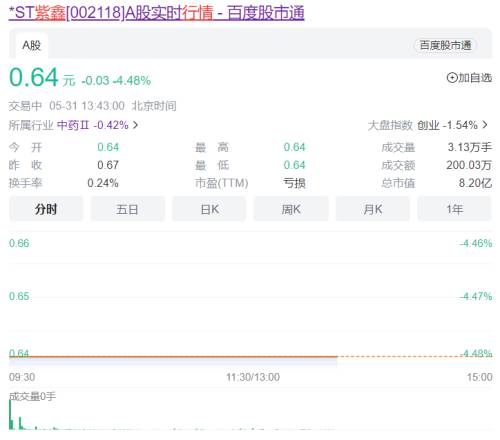
Task: Expand the 所属行业 中药II chevron arrow
Action: [x=136, y=125]
